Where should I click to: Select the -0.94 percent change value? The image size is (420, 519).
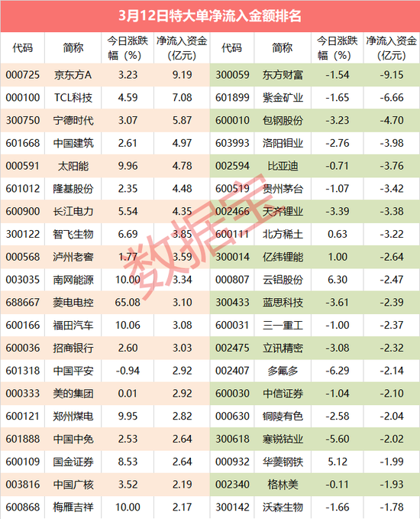[x=128, y=371]
